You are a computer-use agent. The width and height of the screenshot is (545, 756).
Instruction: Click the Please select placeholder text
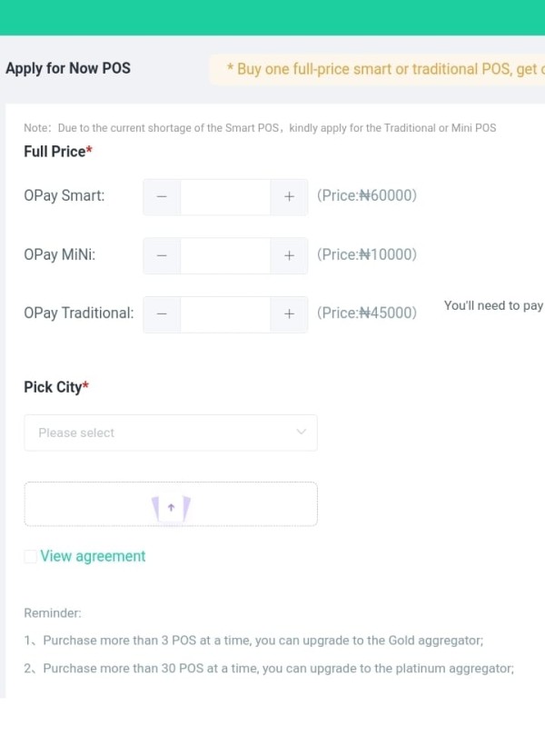(x=76, y=433)
